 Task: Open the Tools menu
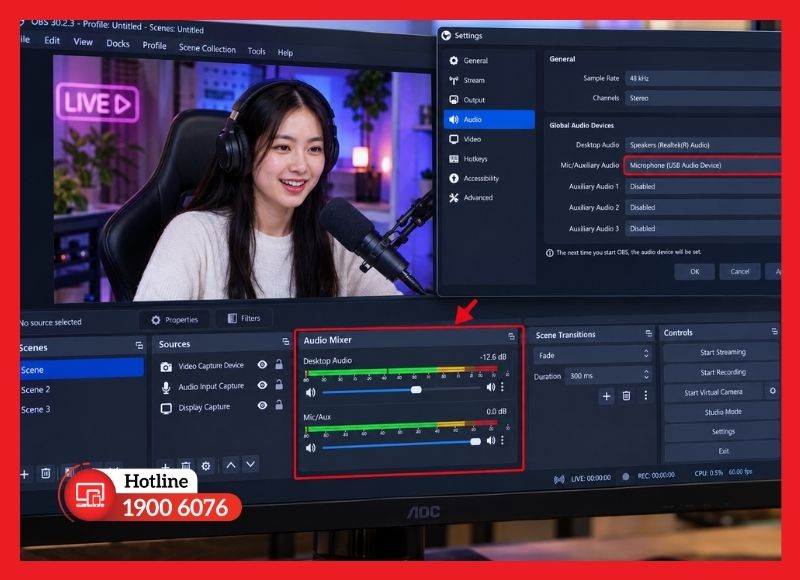point(257,51)
